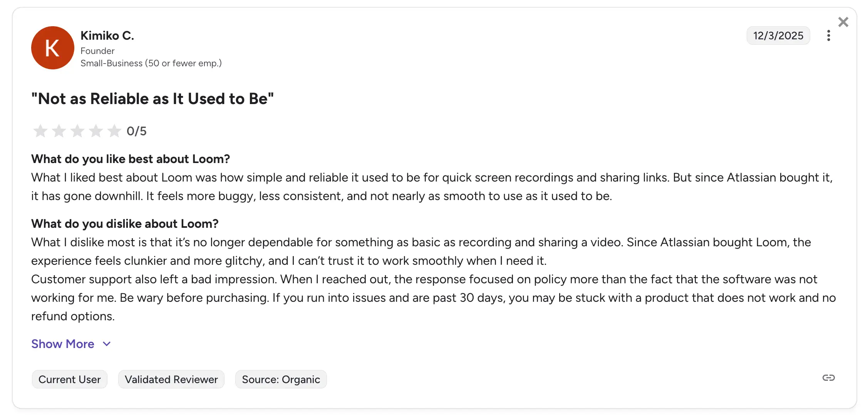Image resolution: width=868 pixels, height=417 pixels.
Task: Toggle the Current User badge filter
Action: pos(69,379)
